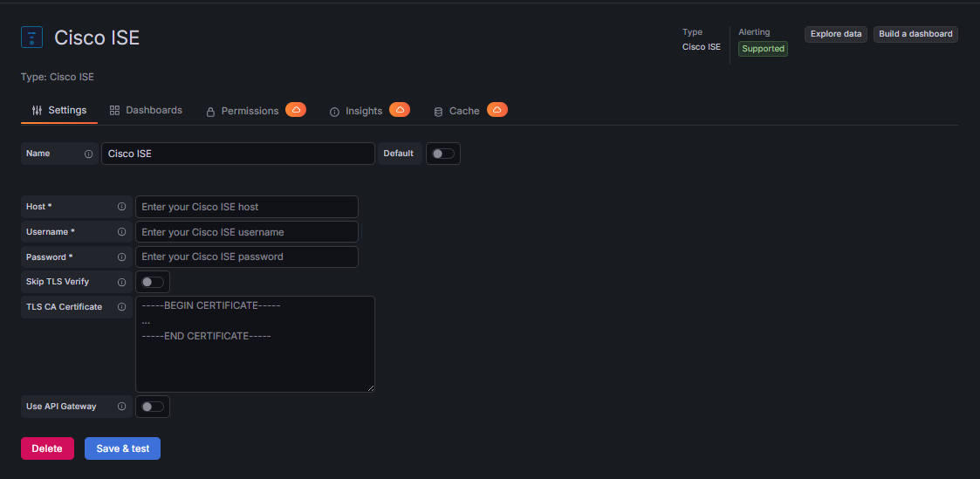
Task: Click the cloud badge beside Insights
Action: point(400,109)
